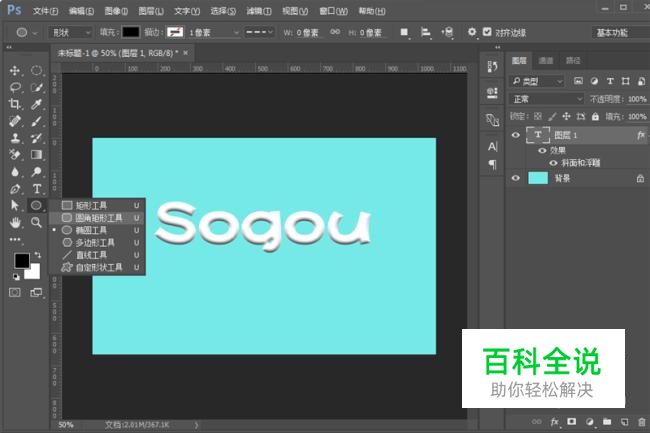Choose 多边形工具 from flyout
650x433 pixels.
(x=97, y=242)
